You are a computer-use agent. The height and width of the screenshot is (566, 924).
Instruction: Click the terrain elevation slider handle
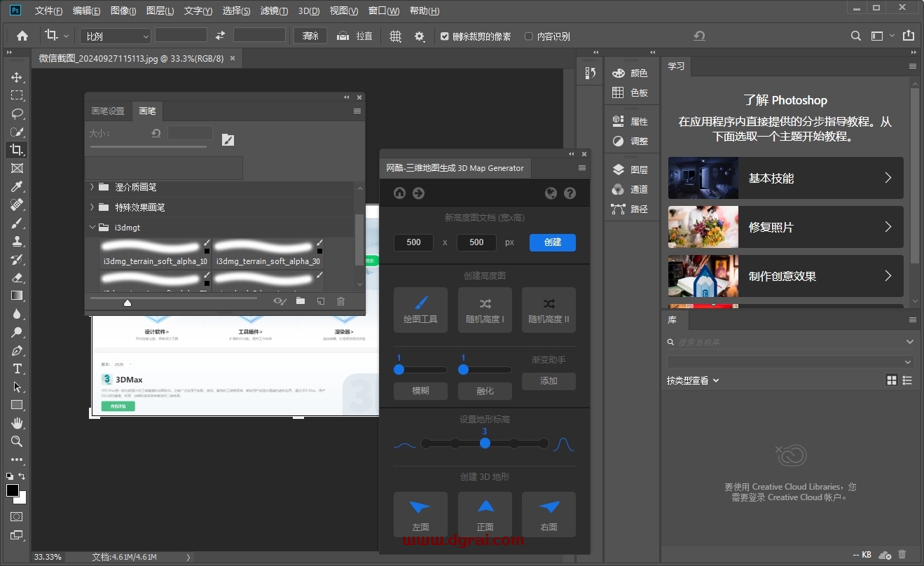coord(484,443)
